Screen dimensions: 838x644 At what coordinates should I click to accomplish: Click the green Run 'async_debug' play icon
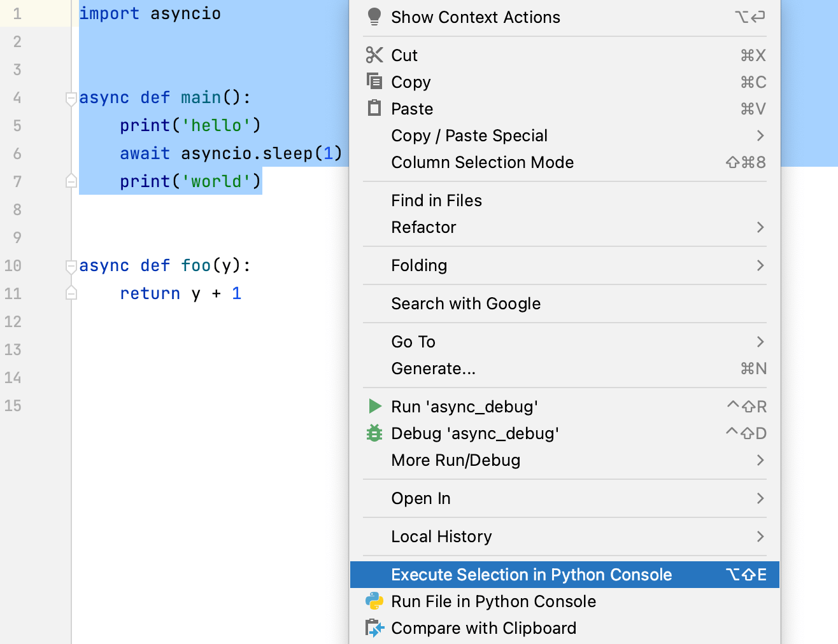(375, 406)
